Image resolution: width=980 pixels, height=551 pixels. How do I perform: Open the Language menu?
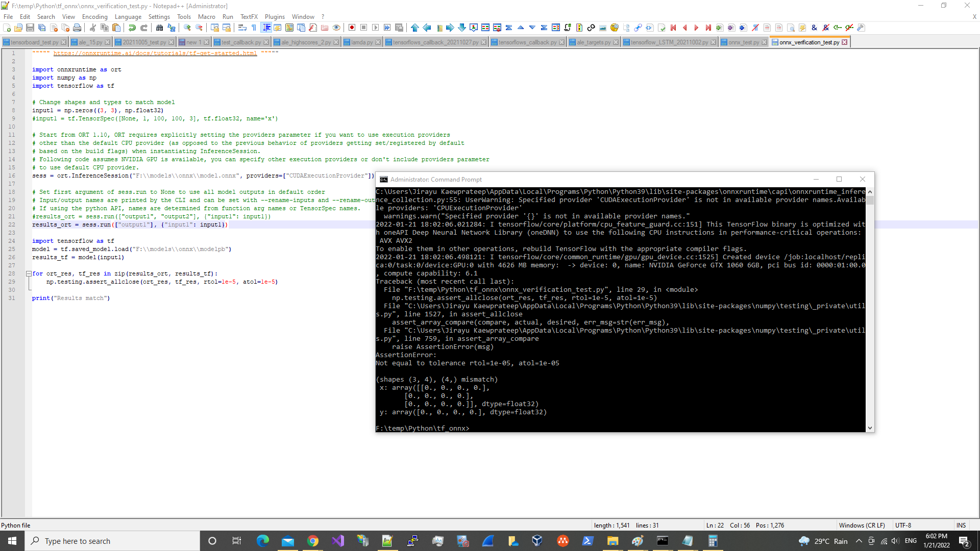click(x=128, y=16)
